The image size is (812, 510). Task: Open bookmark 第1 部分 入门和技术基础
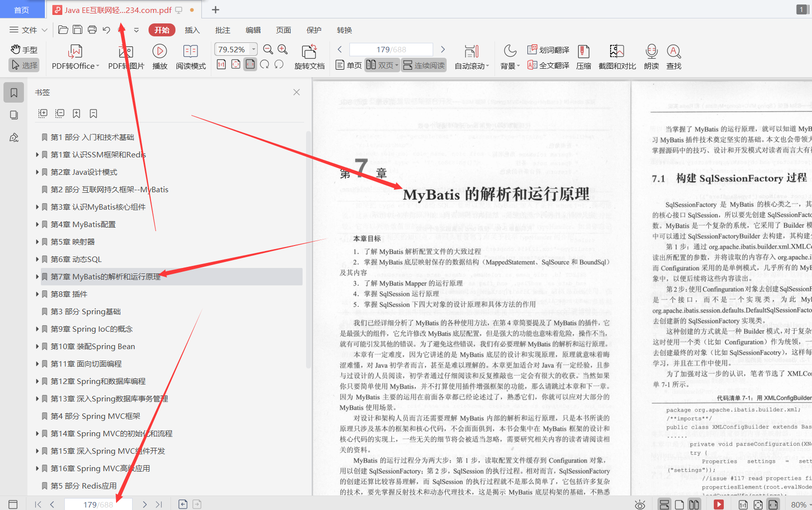pos(92,137)
